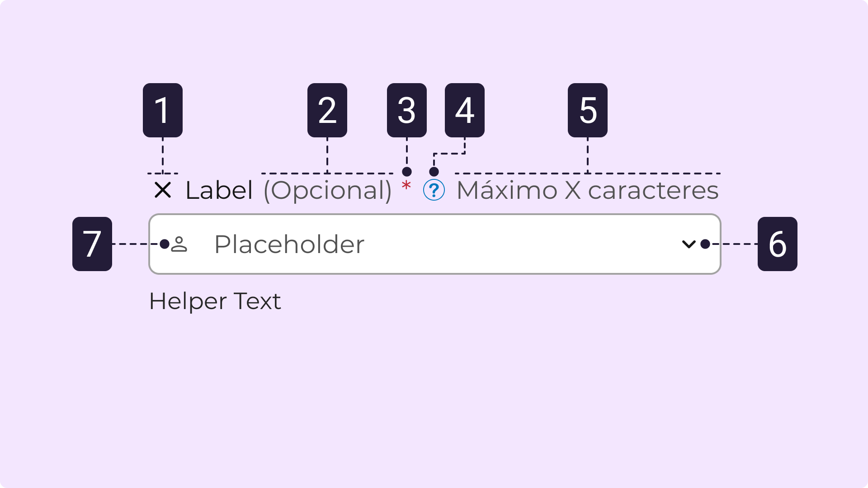Select the "Label" text

(x=219, y=190)
